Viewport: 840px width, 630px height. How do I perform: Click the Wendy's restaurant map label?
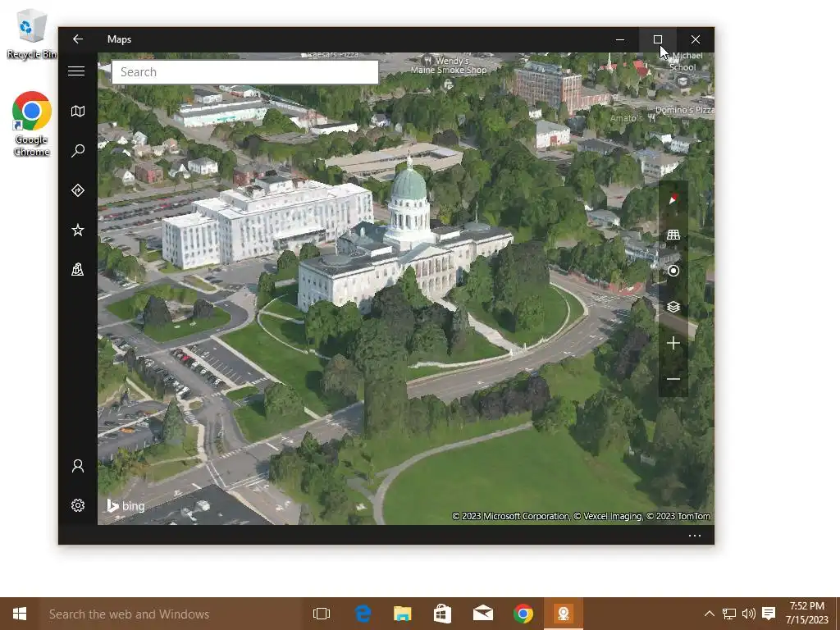(452, 61)
